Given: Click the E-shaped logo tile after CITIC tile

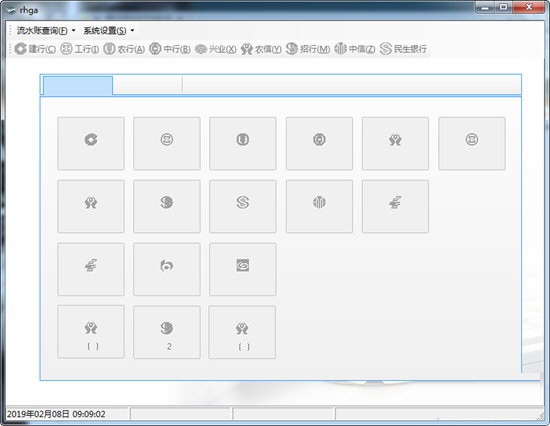Looking at the screenshot, I should [395, 206].
